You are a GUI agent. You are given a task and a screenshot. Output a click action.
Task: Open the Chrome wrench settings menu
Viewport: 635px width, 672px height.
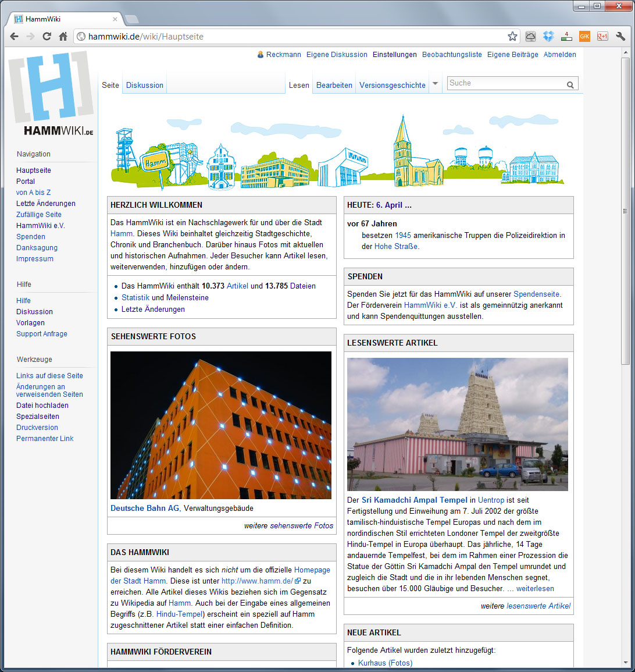[x=620, y=37]
